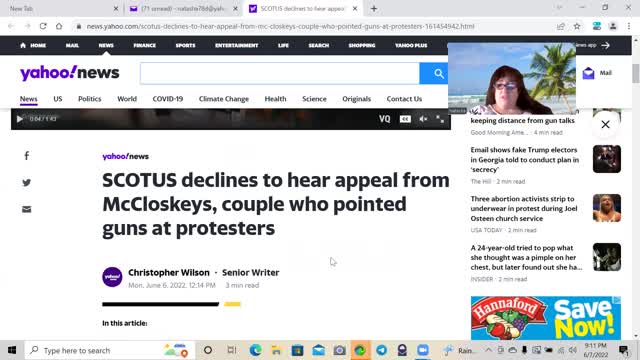
Task: Open Yahoo Mail icon in header
Action: (x=588, y=73)
